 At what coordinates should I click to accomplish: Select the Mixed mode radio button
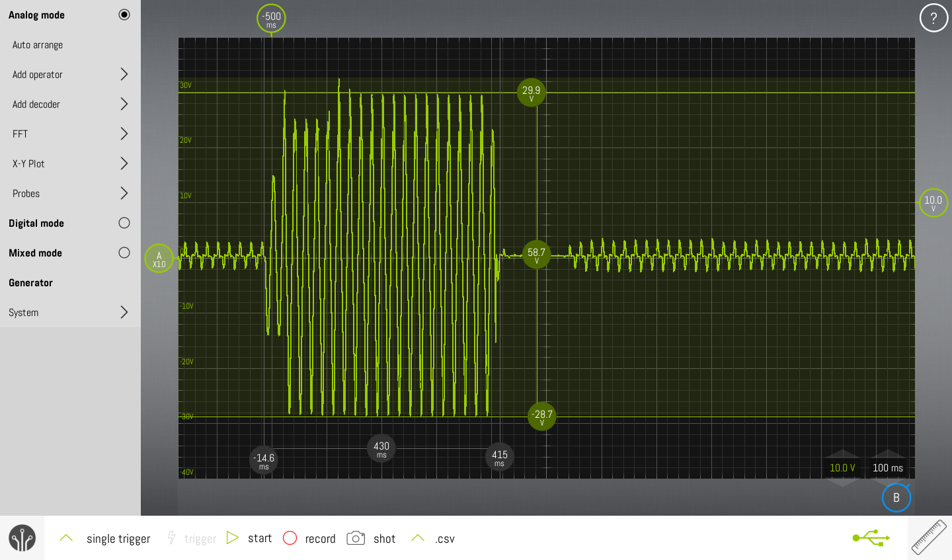(124, 253)
